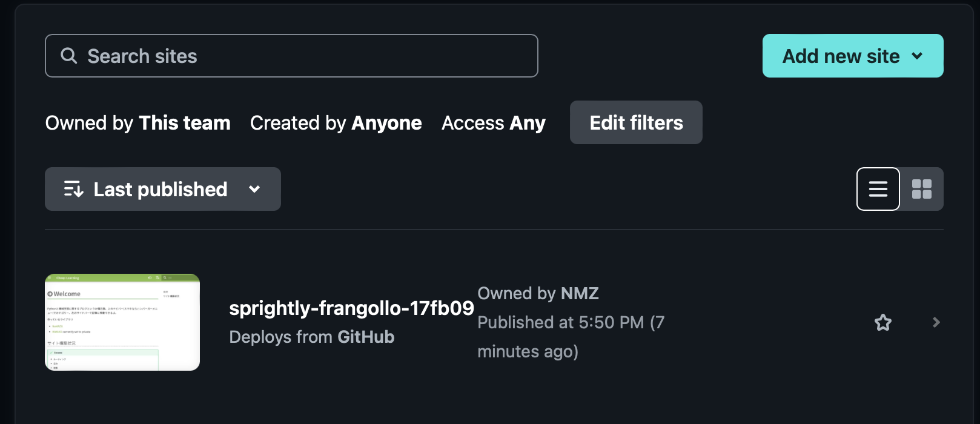Open the Add new site dropdown chevron
Viewport: 980px width, 424px height.
tap(918, 56)
